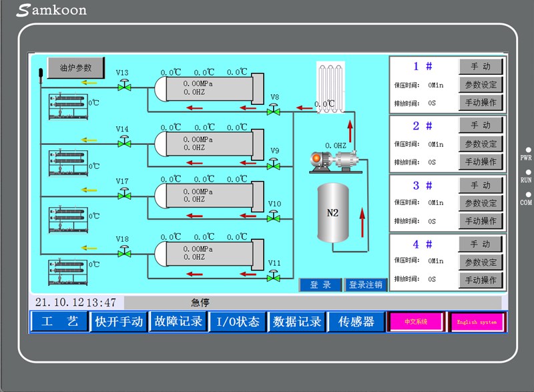This screenshot has height=392, width=534.
Task: Click the N2 nitrogen tank
Action: pyautogui.click(x=334, y=214)
